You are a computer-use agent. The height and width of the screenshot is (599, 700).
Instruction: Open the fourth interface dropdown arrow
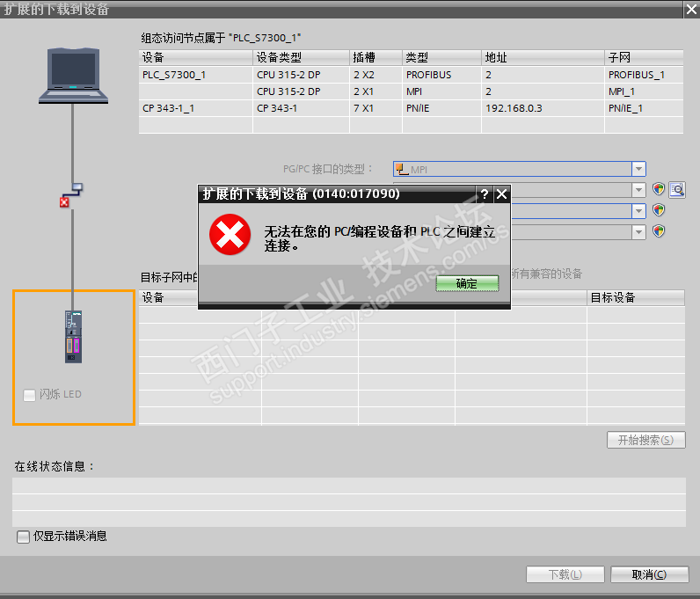638,232
